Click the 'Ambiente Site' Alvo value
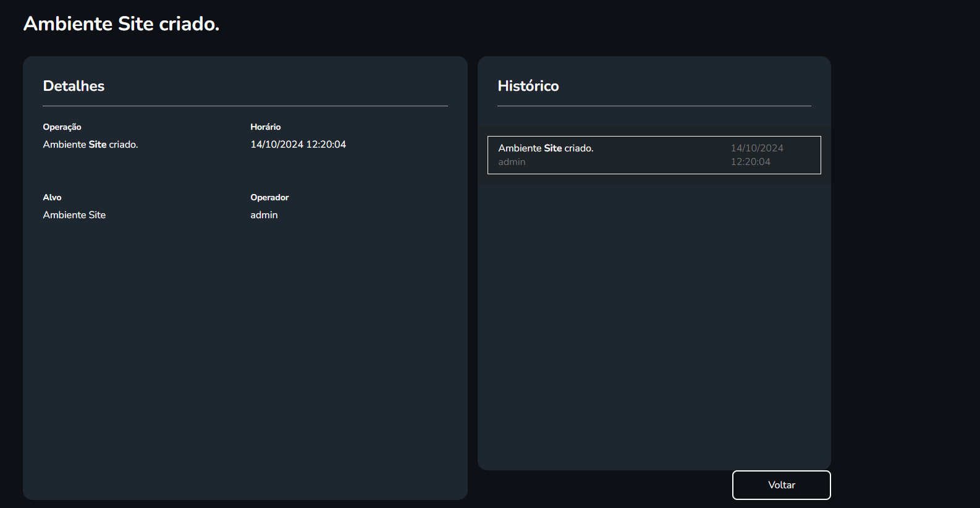This screenshot has width=980, height=508. [74, 215]
